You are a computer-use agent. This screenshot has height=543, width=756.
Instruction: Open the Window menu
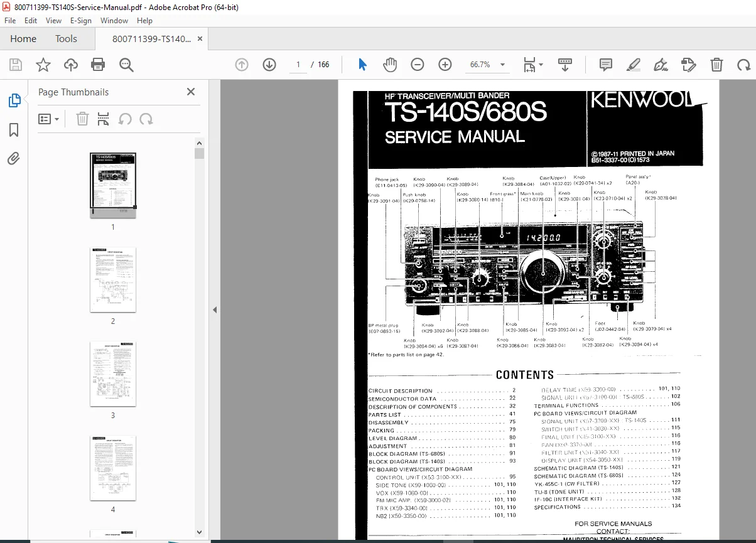[x=114, y=21]
